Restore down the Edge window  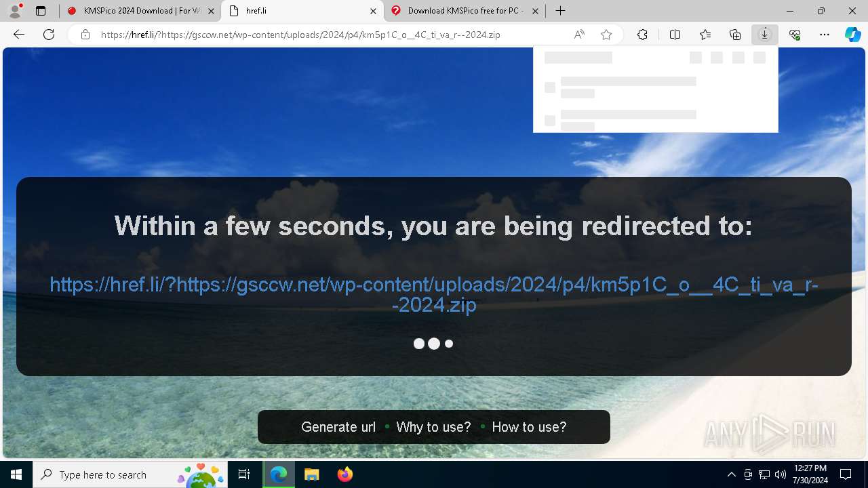[x=821, y=11]
